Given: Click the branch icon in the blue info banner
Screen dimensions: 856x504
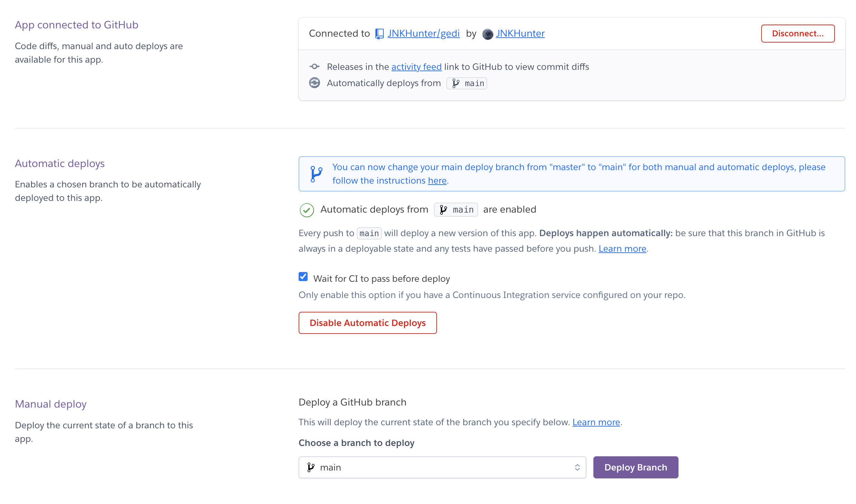Looking at the screenshot, I should point(316,174).
